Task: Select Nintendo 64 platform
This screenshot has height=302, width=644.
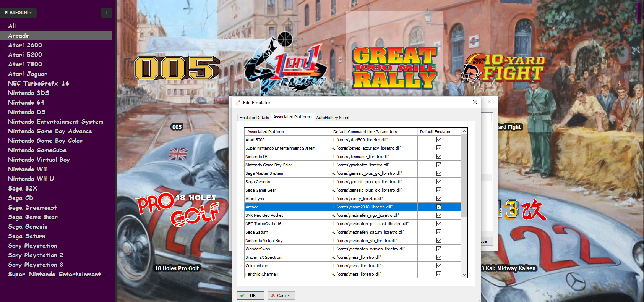Action: click(26, 102)
